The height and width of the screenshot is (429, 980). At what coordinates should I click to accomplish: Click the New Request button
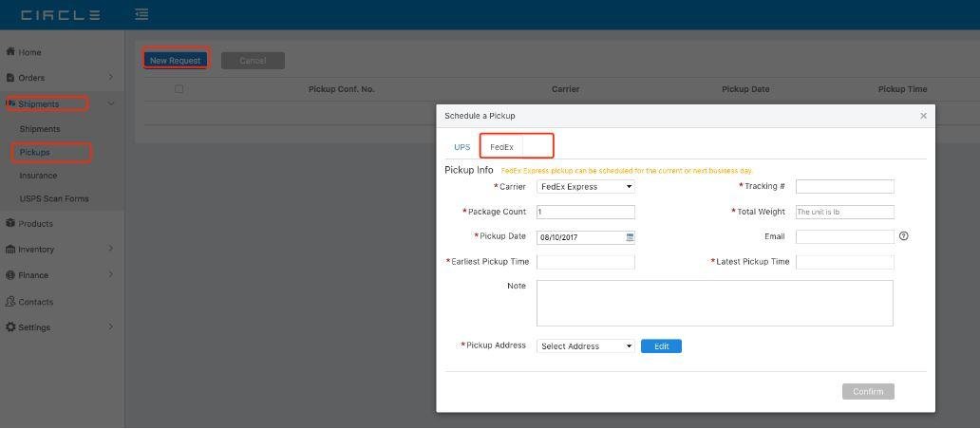click(175, 61)
